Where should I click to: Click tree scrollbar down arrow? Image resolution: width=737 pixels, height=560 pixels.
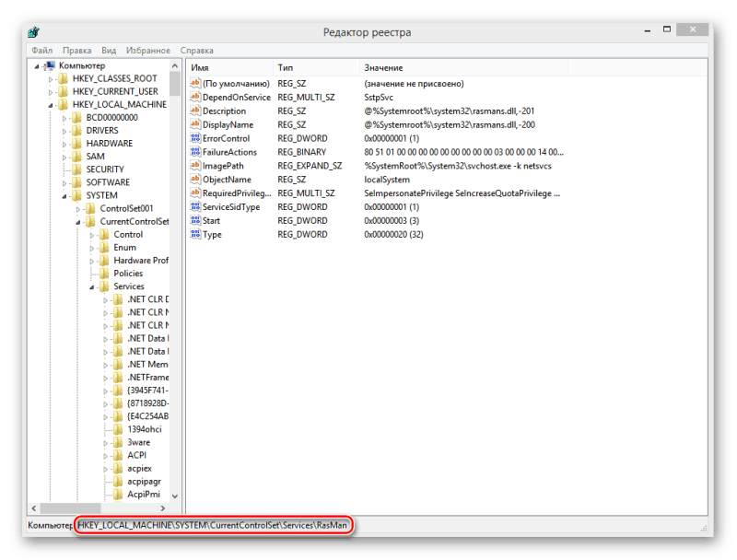click(x=175, y=496)
